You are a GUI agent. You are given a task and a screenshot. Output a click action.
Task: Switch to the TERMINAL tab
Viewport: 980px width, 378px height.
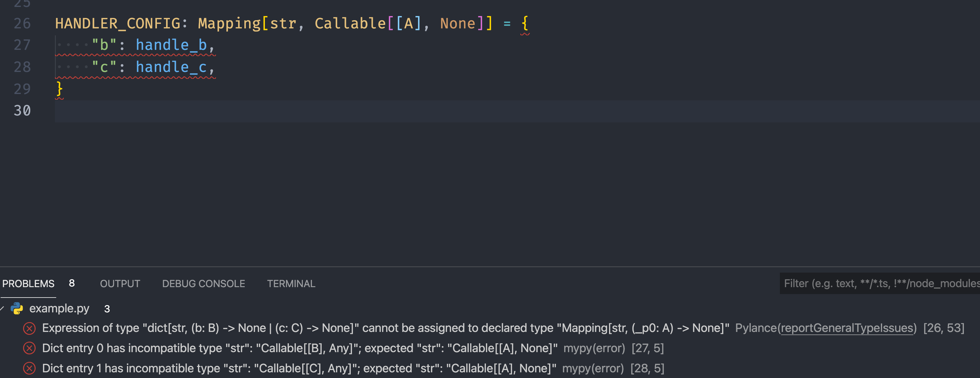tap(291, 283)
